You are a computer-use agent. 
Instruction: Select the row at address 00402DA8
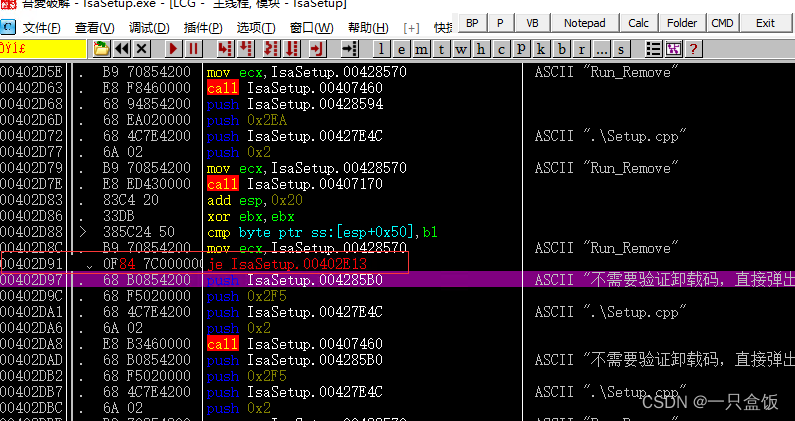coord(398,344)
